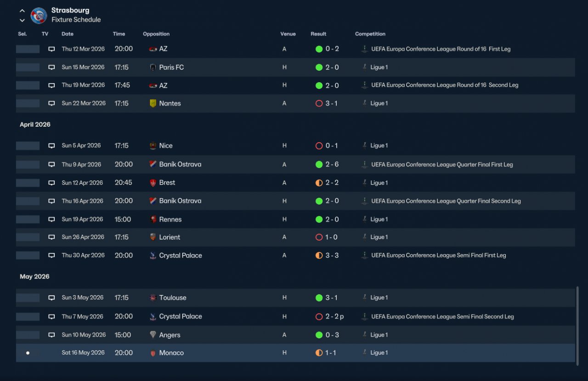588x381 pixels.
Task: Click the Baník Ostrava badge on 9 Apr
Action: [153, 164]
